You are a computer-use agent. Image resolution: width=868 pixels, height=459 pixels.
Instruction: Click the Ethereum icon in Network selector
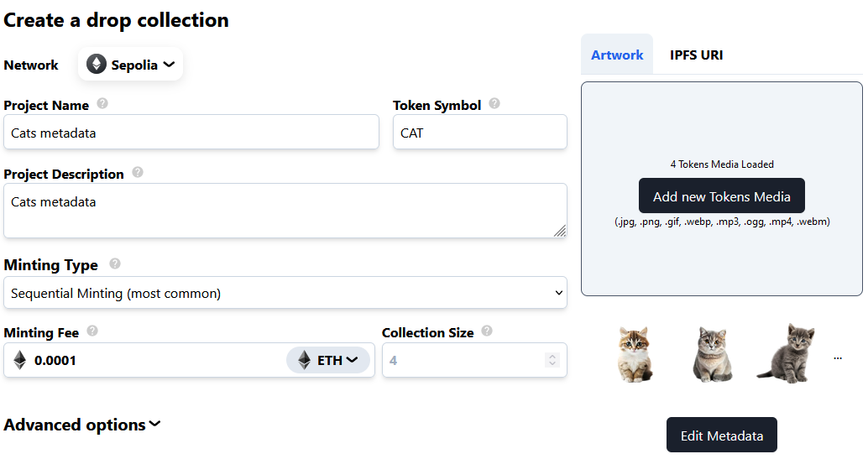[97, 65]
